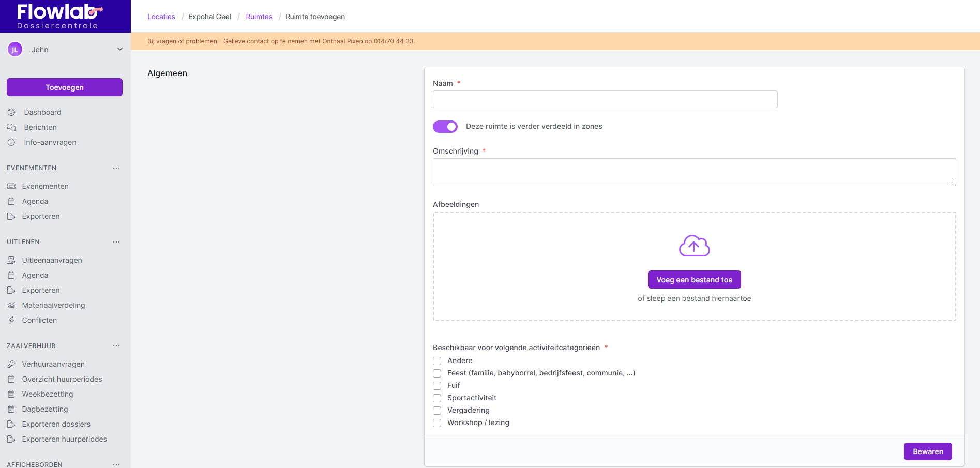Image resolution: width=980 pixels, height=468 pixels.
Task: Click the Berichten chat bubble icon
Action: click(x=11, y=127)
